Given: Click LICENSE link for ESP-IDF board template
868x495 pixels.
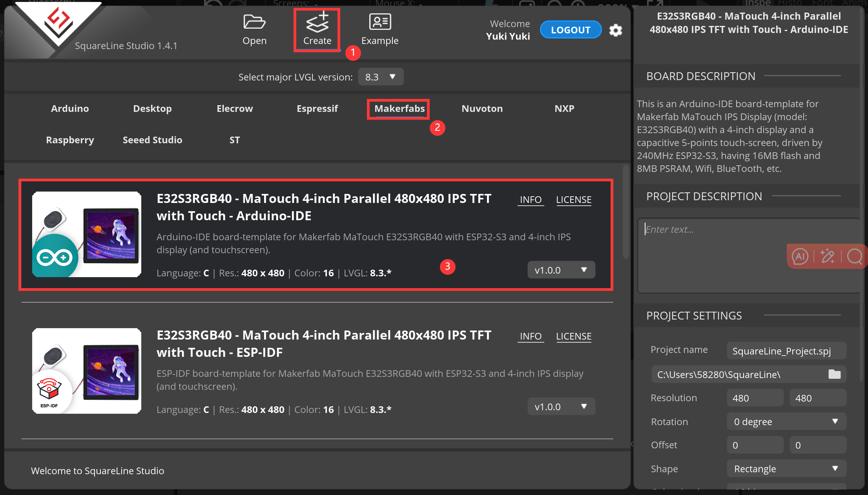Looking at the screenshot, I should pos(574,336).
